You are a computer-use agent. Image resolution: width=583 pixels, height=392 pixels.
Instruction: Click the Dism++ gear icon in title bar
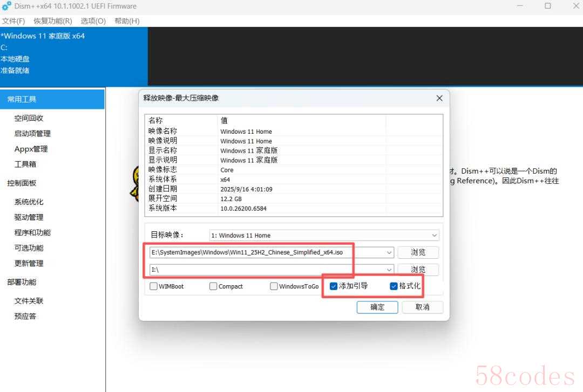[6, 6]
